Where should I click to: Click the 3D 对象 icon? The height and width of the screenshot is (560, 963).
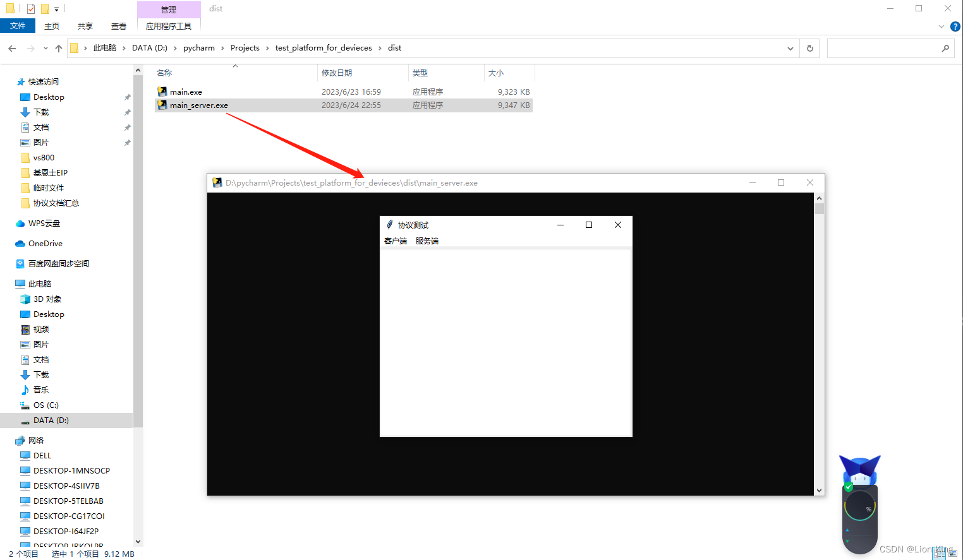(x=25, y=299)
